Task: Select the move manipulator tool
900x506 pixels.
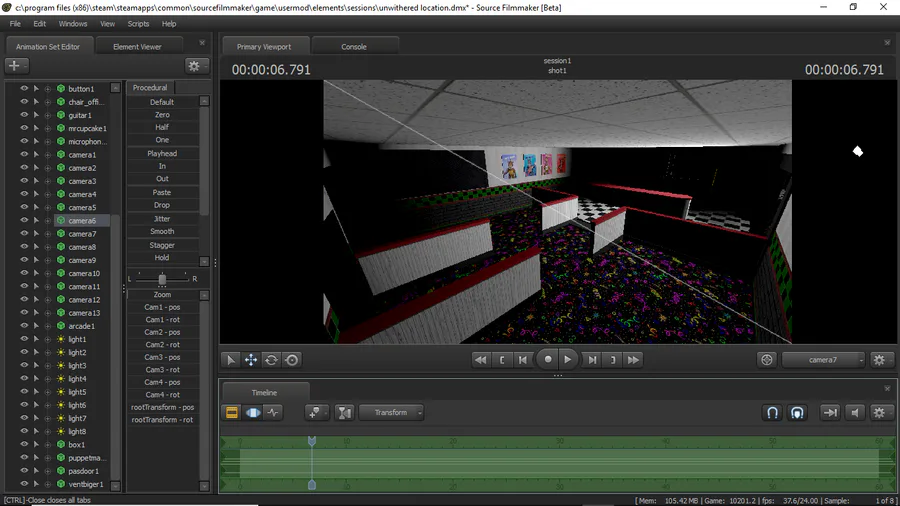Action: (x=251, y=360)
